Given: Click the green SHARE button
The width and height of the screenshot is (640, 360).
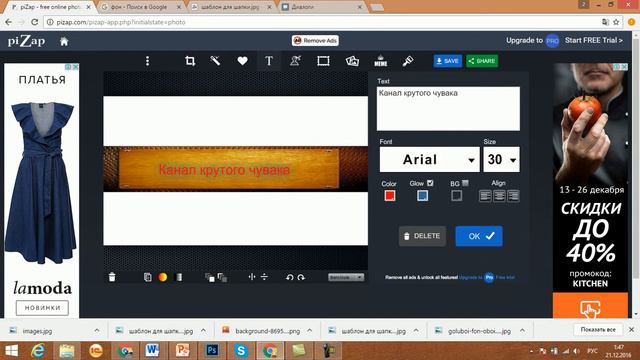Looking at the screenshot, I should [482, 61].
